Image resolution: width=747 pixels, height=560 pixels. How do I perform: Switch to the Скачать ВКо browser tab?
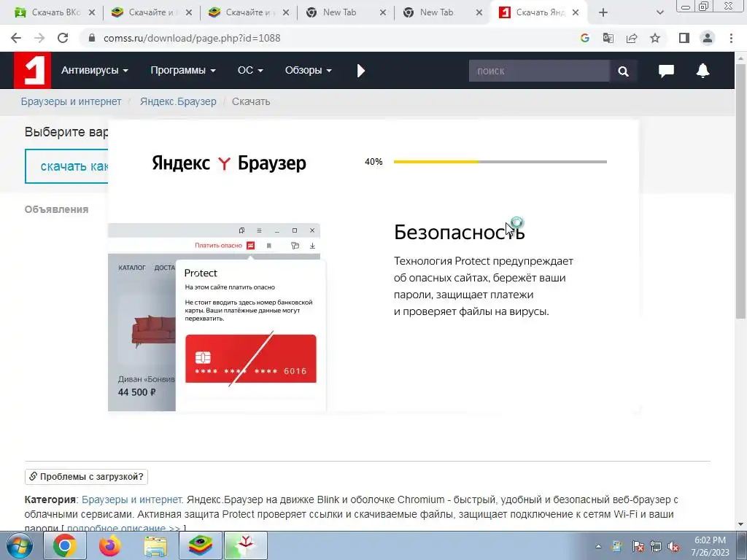point(54,13)
